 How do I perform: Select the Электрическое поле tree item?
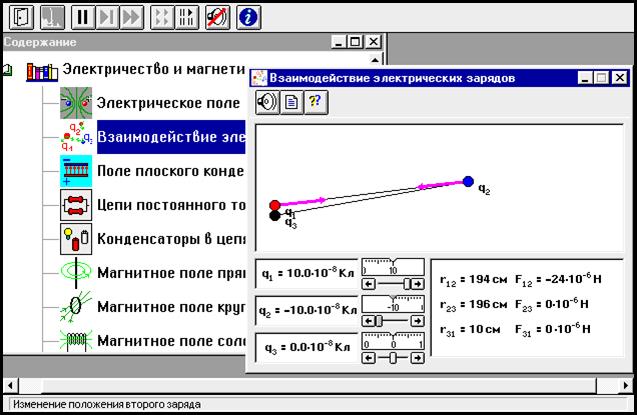click(x=168, y=103)
